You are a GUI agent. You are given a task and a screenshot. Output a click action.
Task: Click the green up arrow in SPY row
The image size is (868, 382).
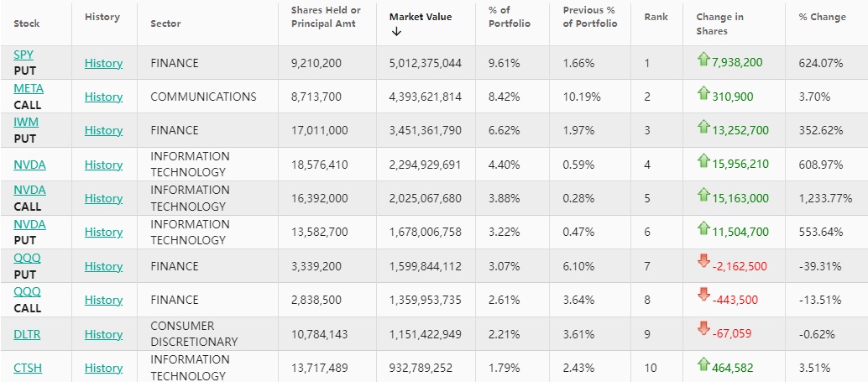click(x=703, y=59)
